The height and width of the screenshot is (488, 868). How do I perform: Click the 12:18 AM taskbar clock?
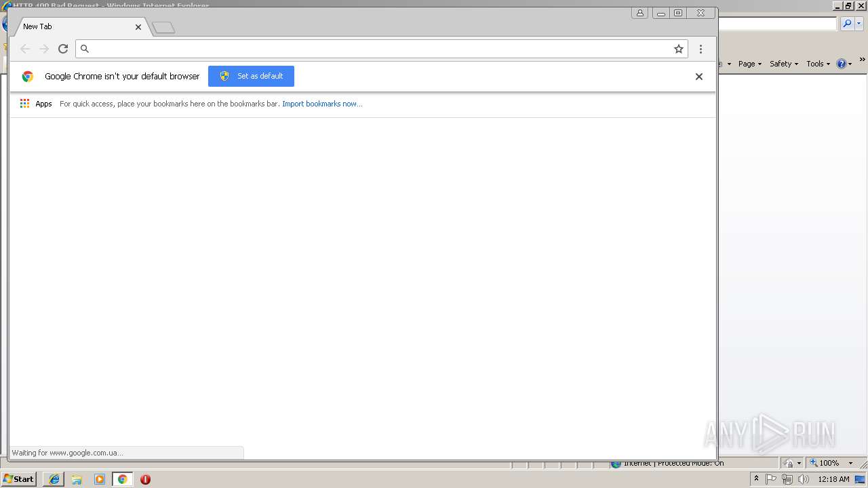(833, 479)
